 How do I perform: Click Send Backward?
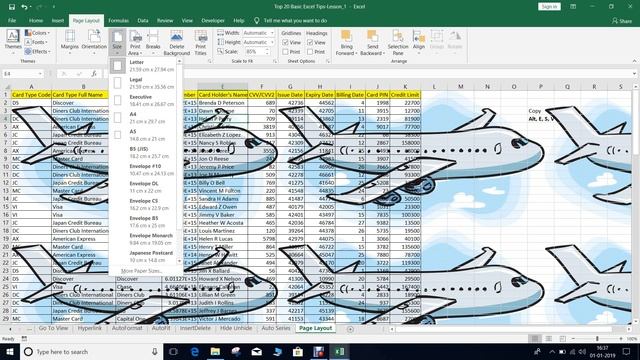pyautogui.click(x=372, y=42)
